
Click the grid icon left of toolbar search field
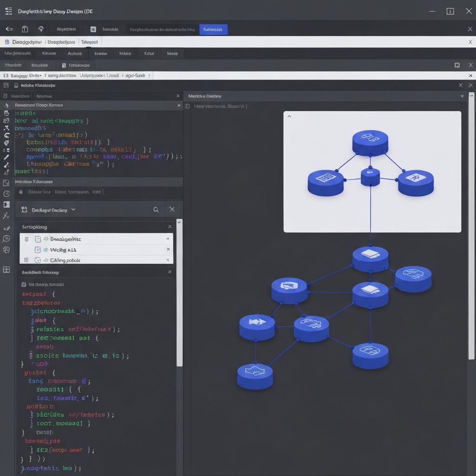tap(93, 29)
